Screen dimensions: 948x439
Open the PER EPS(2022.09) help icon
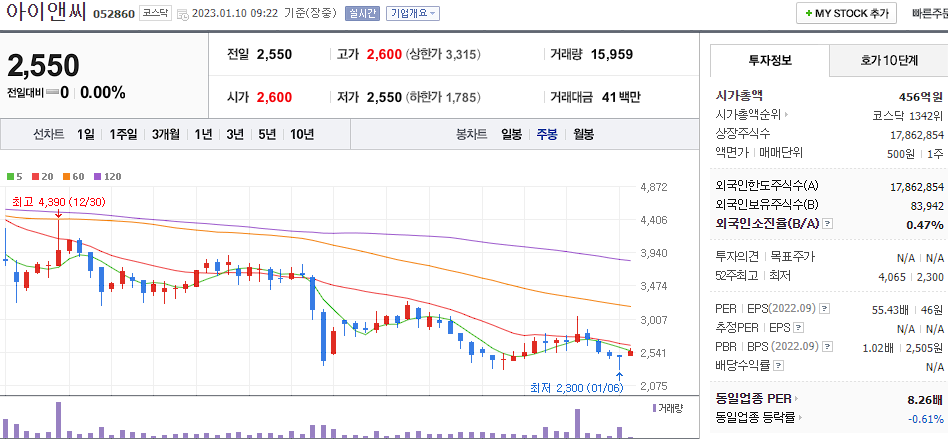(x=825, y=309)
